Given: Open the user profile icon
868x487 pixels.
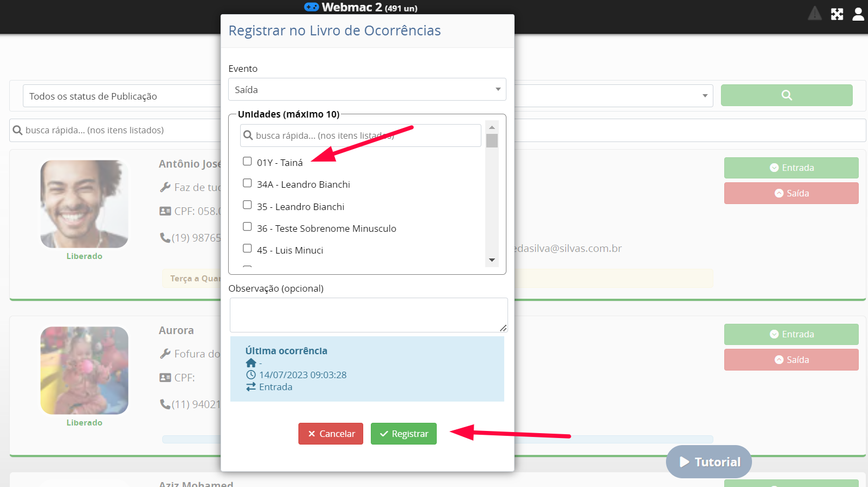Looking at the screenshot, I should [858, 14].
